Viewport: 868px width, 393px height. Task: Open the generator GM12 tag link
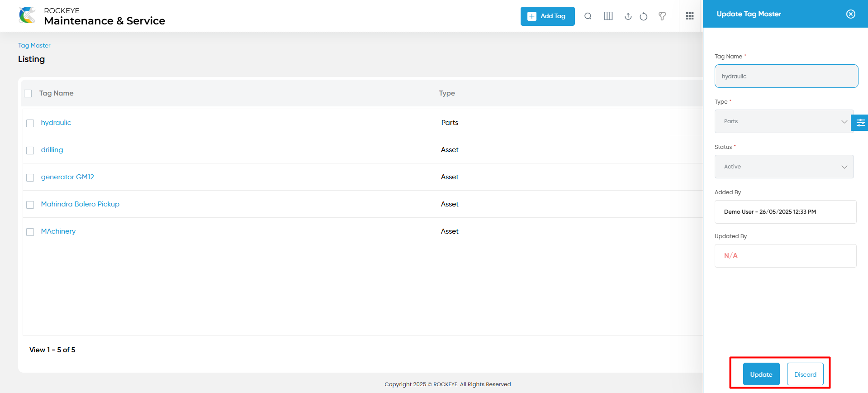click(67, 177)
